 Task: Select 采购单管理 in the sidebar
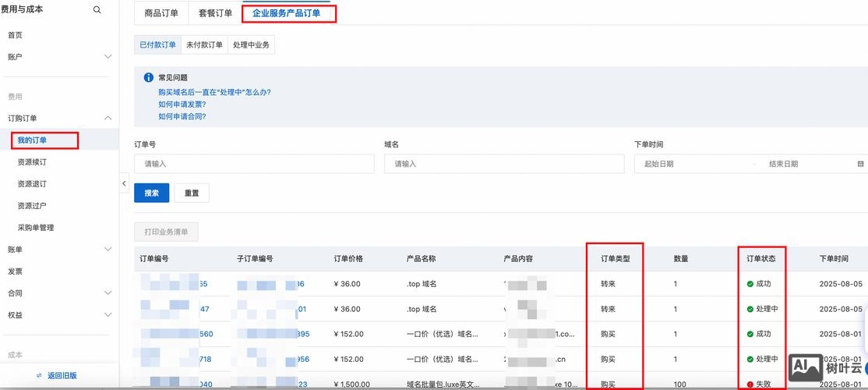point(35,228)
